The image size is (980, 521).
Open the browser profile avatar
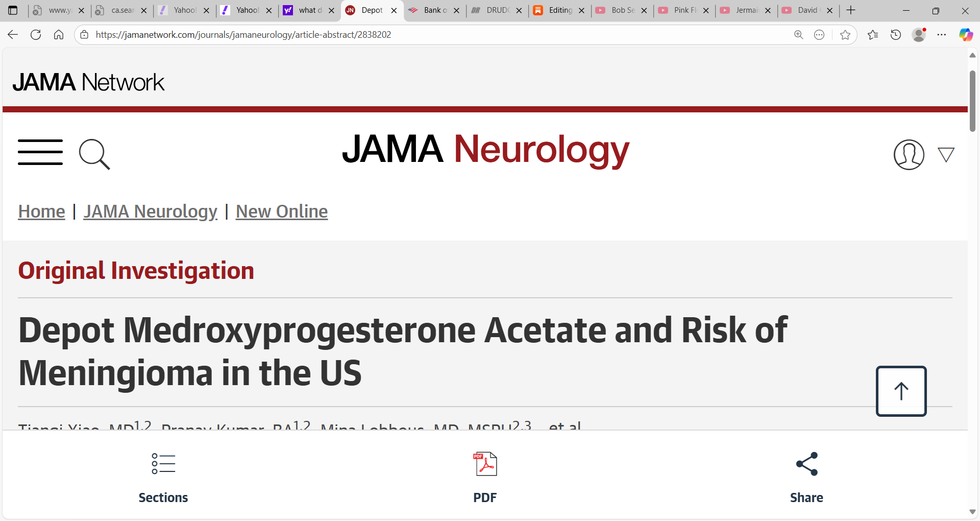click(919, 35)
